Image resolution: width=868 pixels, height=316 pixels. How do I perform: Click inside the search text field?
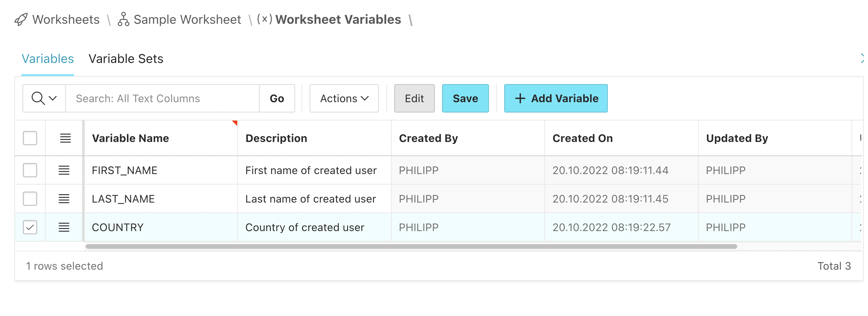pyautogui.click(x=162, y=98)
